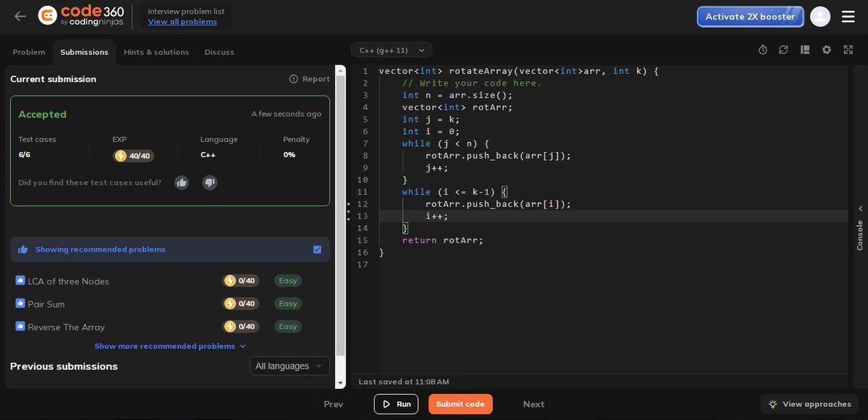Open View approaches
868x420 pixels.
coord(809,404)
